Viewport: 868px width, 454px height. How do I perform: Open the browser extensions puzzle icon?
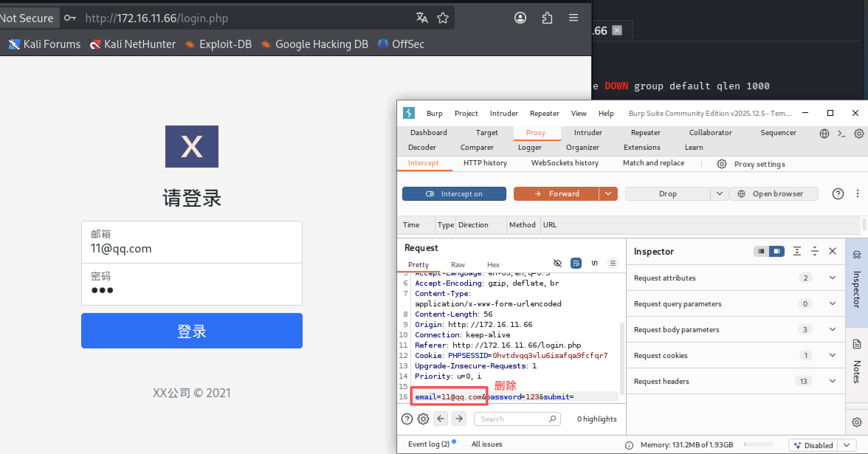point(547,18)
